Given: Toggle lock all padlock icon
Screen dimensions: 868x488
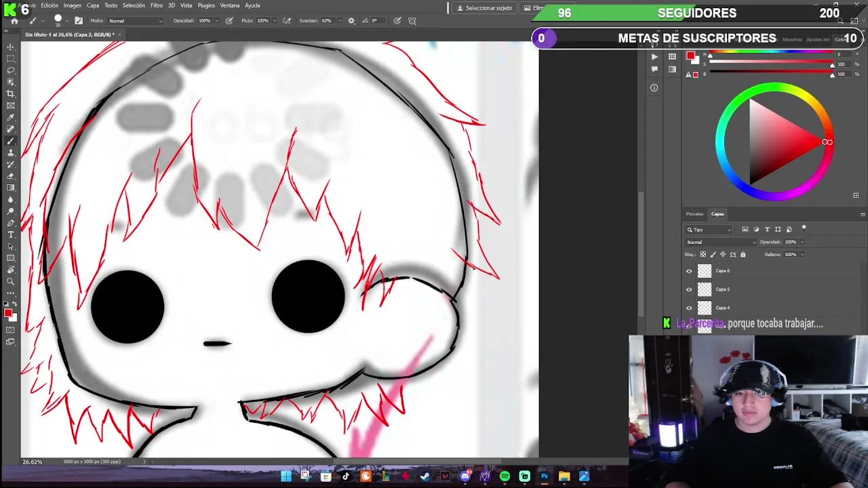Looking at the screenshot, I should 743,255.
